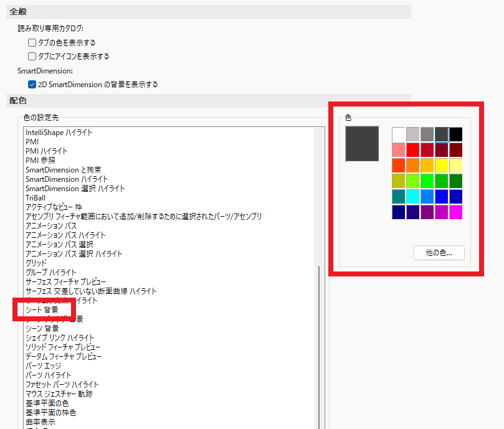Pick PMI ハイライト from the list
This screenshot has height=429, width=504.
coord(47,151)
